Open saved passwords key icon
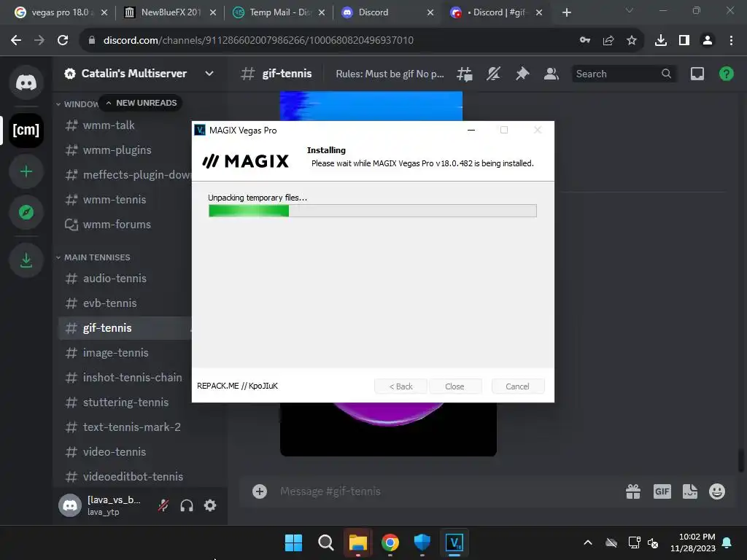 click(585, 41)
